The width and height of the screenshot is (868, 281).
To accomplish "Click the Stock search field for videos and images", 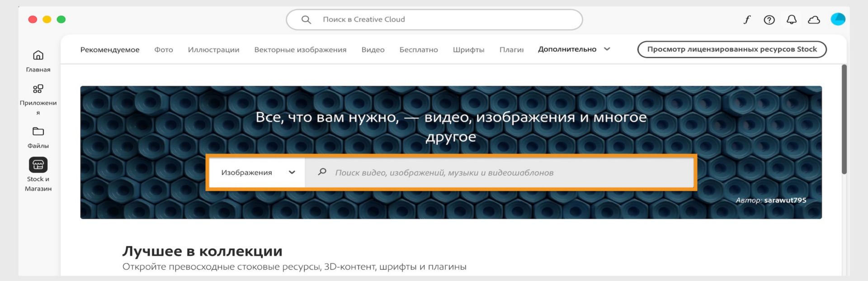I will coord(499,172).
